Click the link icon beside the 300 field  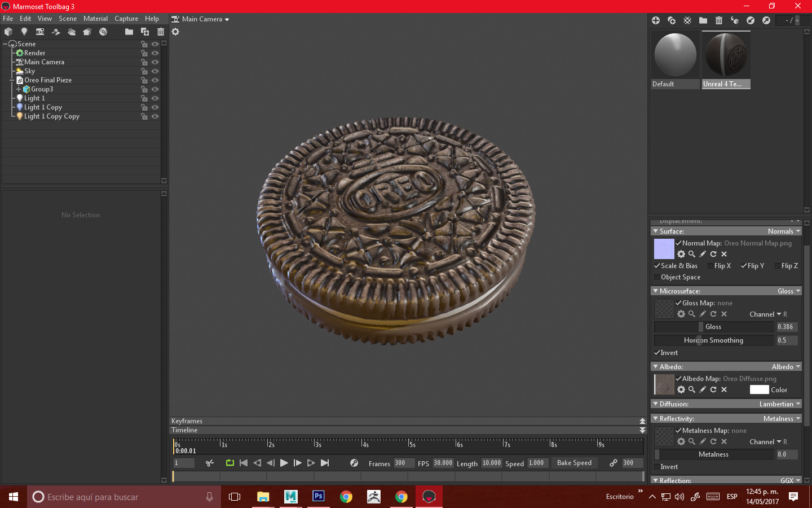(x=613, y=463)
